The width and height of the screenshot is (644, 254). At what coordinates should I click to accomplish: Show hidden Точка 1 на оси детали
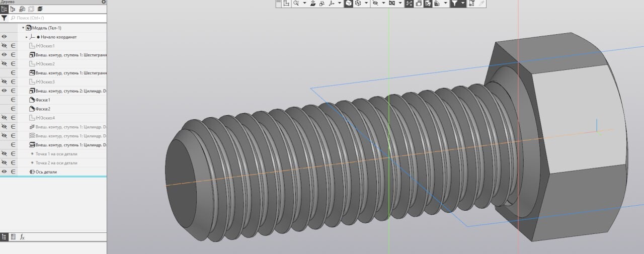pyautogui.click(x=4, y=154)
